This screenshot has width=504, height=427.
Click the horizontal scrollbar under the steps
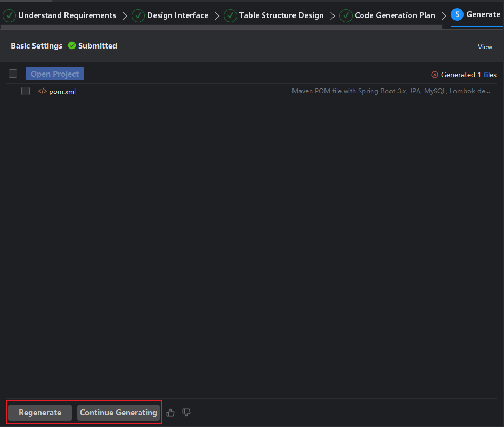click(x=221, y=27)
